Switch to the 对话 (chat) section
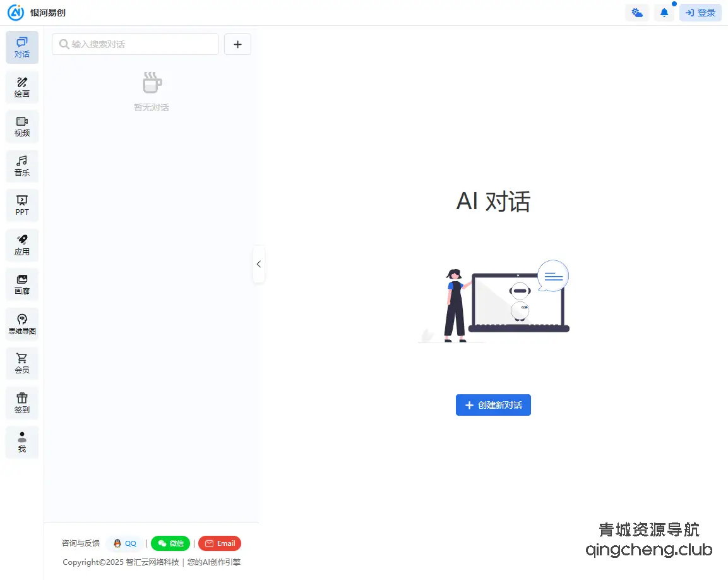Viewport: 728px width, 580px height. pyautogui.click(x=21, y=47)
